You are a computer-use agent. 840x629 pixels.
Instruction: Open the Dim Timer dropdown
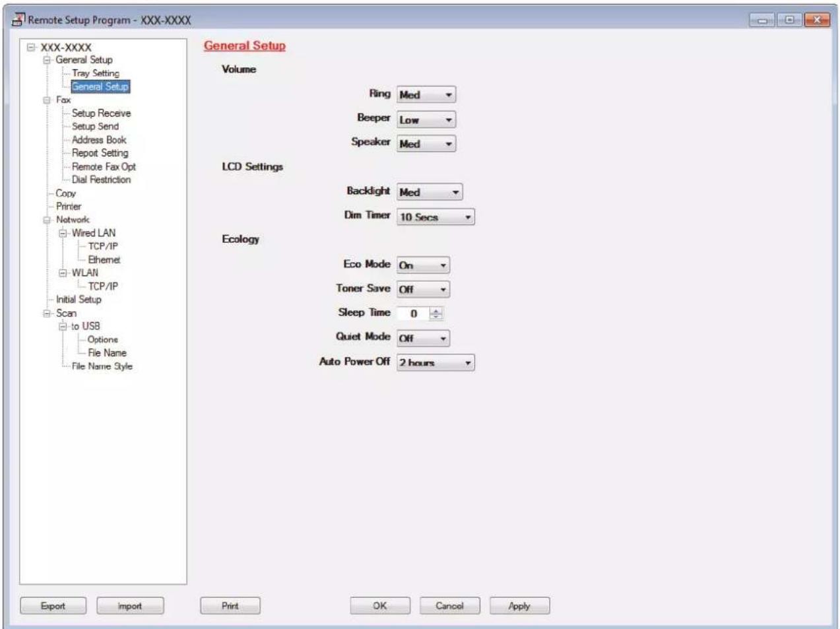click(436, 216)
